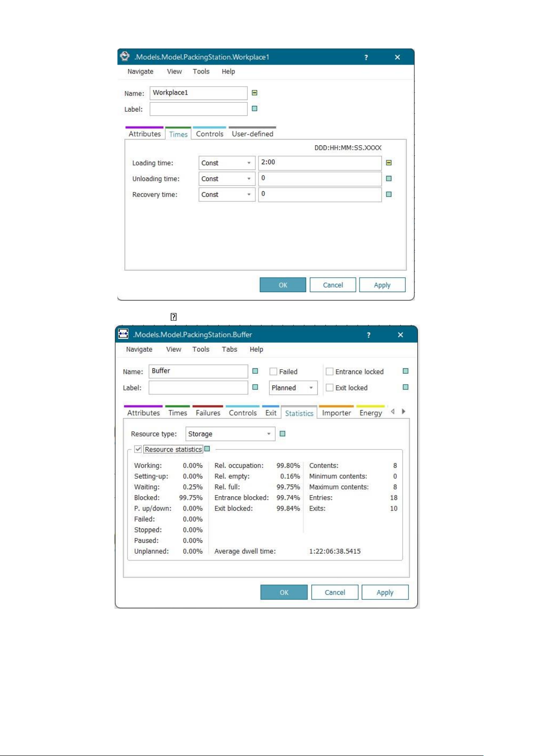Toggle inheritance square next to Resource type

click(x=282, y=434)
